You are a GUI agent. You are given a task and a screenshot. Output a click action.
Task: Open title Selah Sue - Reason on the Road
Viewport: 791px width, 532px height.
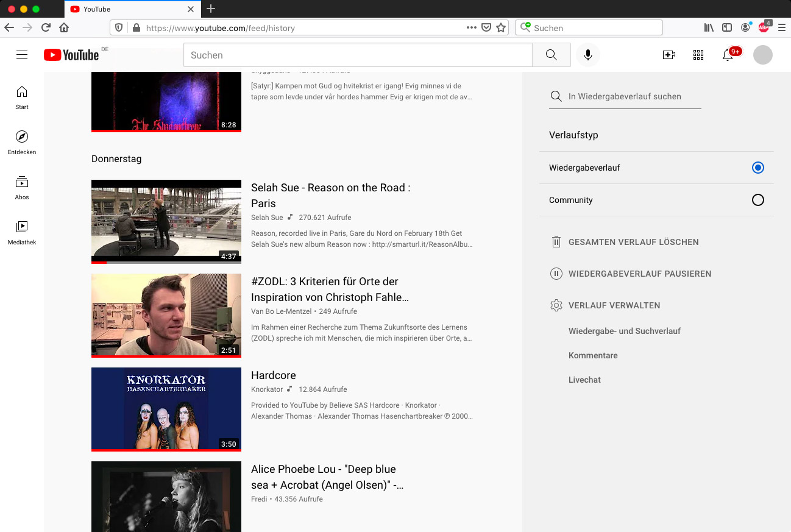coord(330,196)
